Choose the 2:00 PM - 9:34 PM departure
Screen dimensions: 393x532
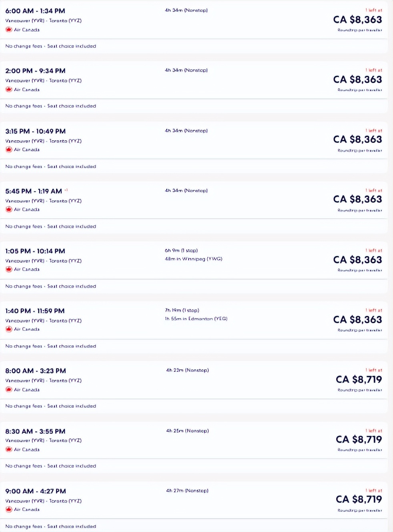click(x=35, y=71)
